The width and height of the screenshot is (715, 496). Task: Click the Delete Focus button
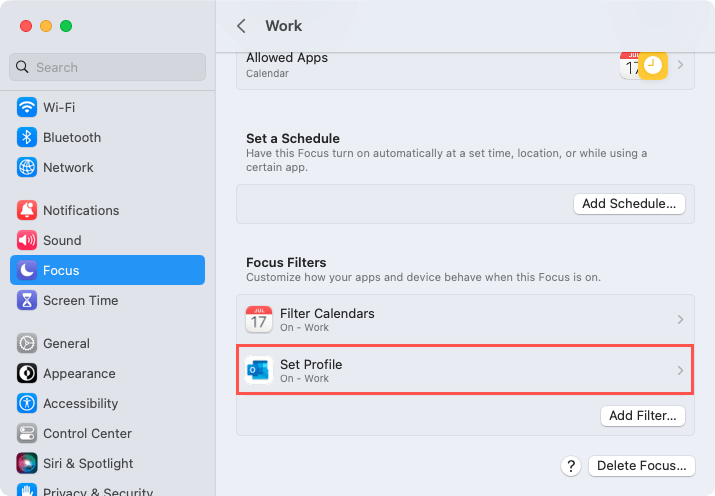(x=642, y=465)
